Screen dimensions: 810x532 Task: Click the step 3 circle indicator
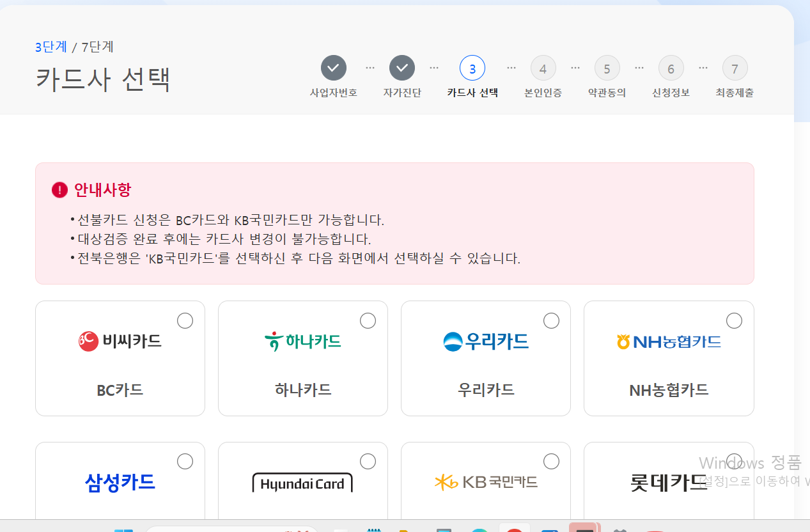pos(472,68)
